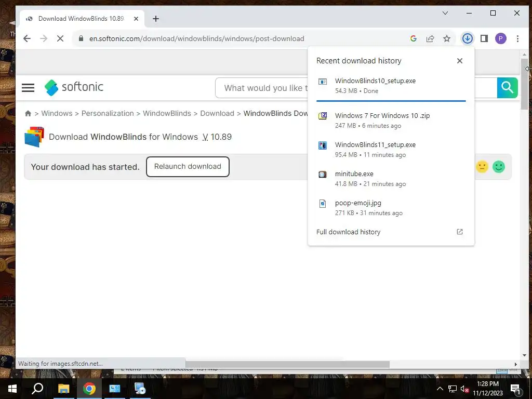This screenshot has height=399, width=532.
Task: Click the Softonic logo
Action: tap(74, 87)
